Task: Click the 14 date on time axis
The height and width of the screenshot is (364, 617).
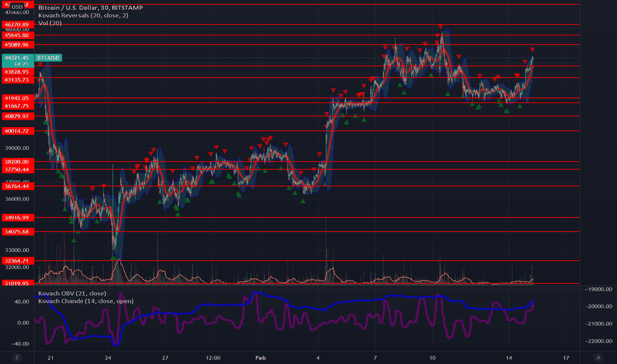Action: [x=509, y=358]
